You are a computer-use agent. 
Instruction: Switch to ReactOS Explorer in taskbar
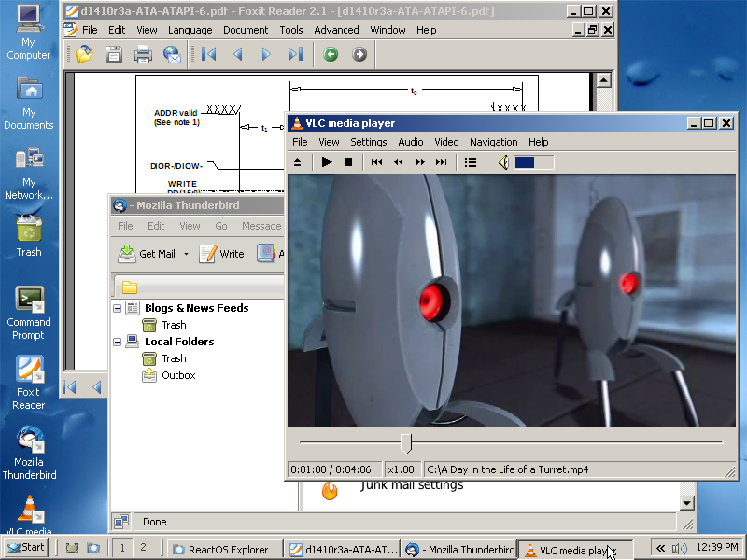[224, 550]
